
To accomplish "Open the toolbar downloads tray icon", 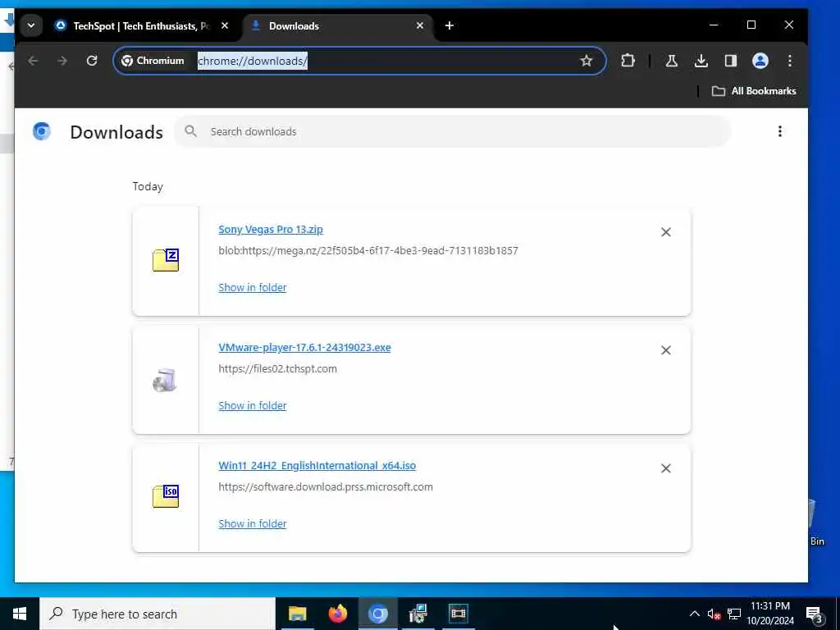I will tap(701, 61).
